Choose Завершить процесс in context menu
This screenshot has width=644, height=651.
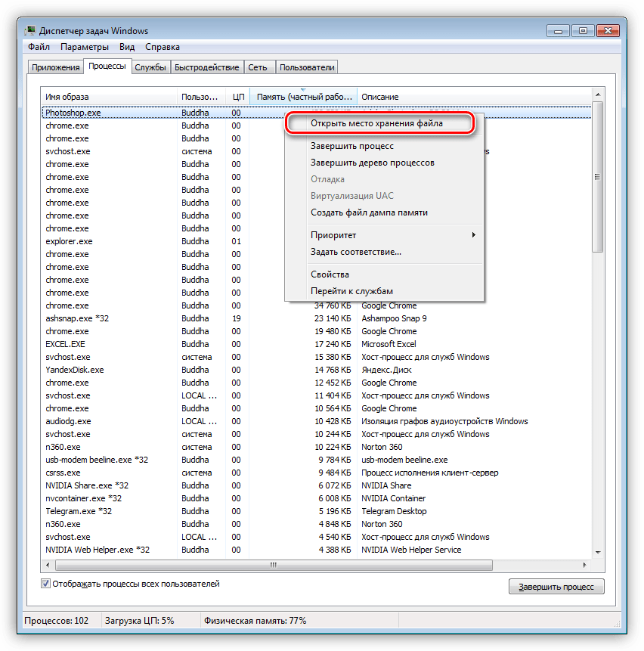coord(384,146)
